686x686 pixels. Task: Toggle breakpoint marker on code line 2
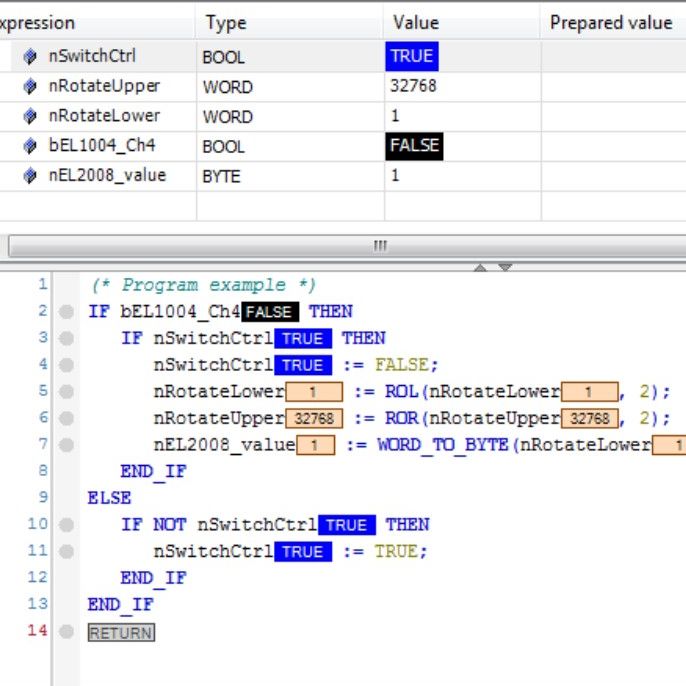(66, 312)
